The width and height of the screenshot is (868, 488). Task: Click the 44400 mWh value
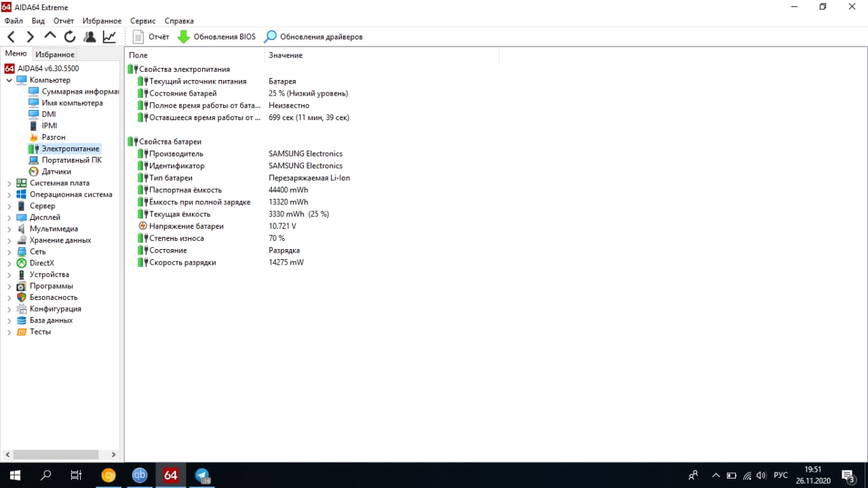288,190
